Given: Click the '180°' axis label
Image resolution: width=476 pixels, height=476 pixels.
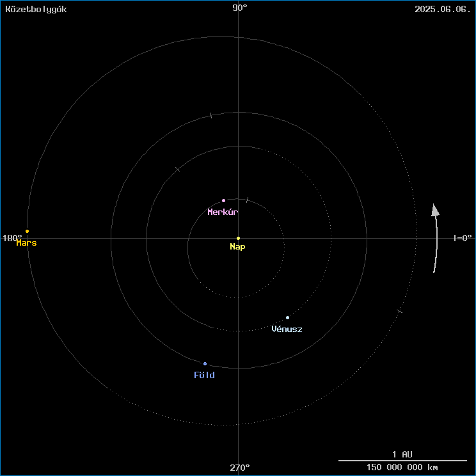Looking at the screenshot, I should pyautogui.click(x=12, y=238).
